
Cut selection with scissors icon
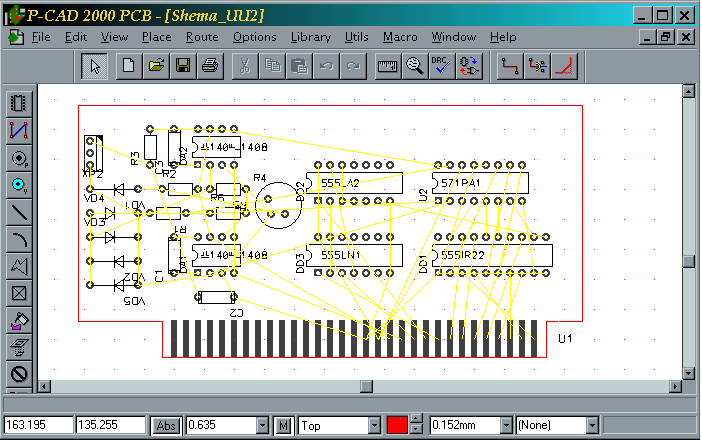(x=244, y=66)
